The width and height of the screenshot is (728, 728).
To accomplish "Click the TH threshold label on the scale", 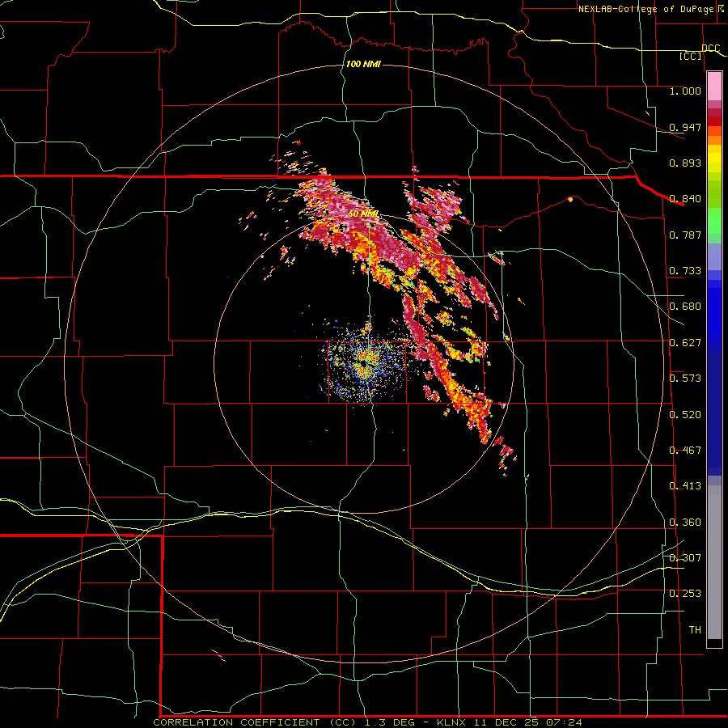I will pos(695,630).
